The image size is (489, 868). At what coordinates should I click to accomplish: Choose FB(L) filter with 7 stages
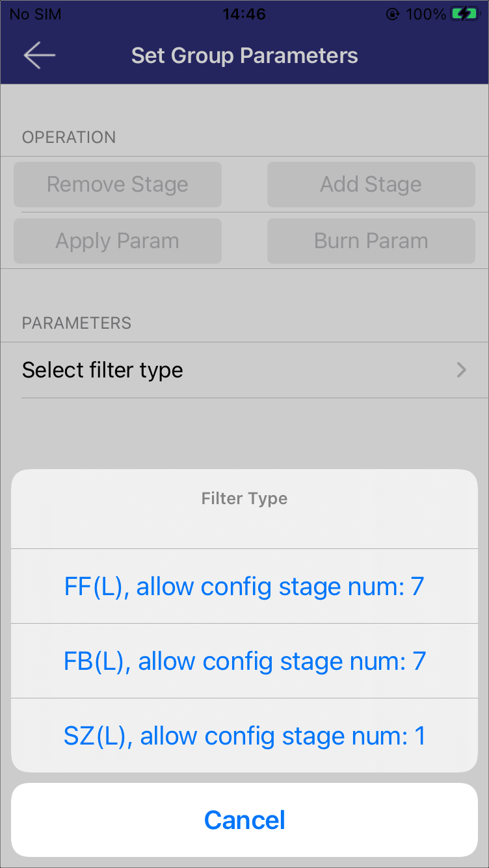tap(244, 661)
